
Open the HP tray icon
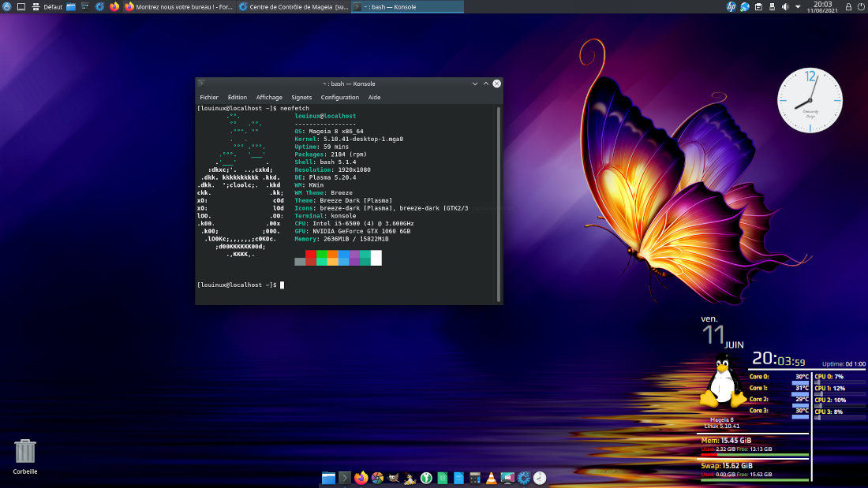[731, 6]
